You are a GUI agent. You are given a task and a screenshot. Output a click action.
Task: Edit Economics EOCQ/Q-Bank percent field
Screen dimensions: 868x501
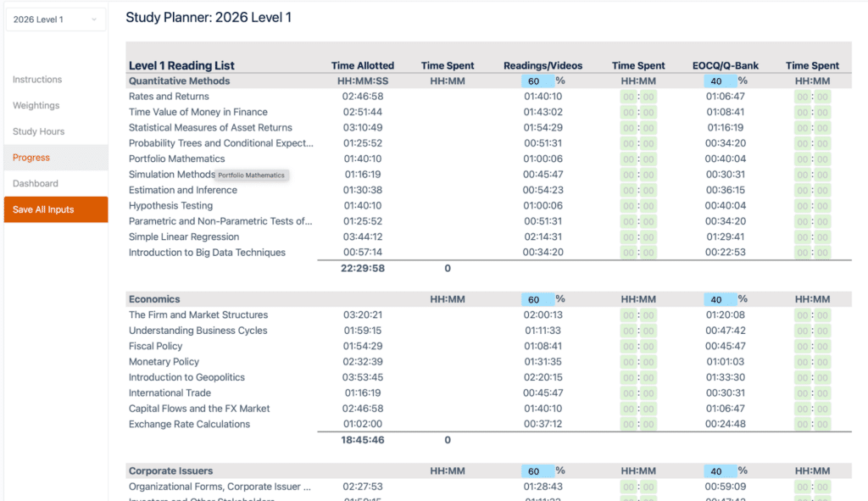(x=719, y=299)
